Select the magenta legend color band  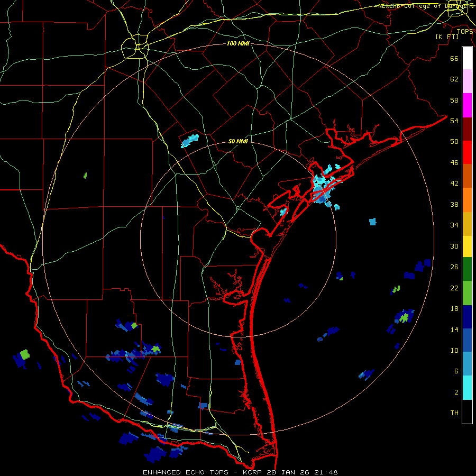tap(467, 105)
